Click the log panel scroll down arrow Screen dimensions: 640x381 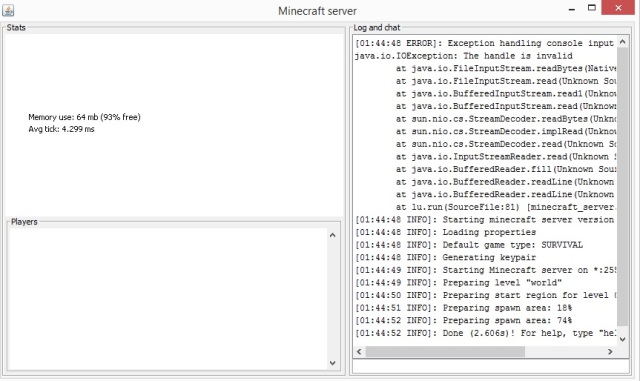[x=622, y=339]
